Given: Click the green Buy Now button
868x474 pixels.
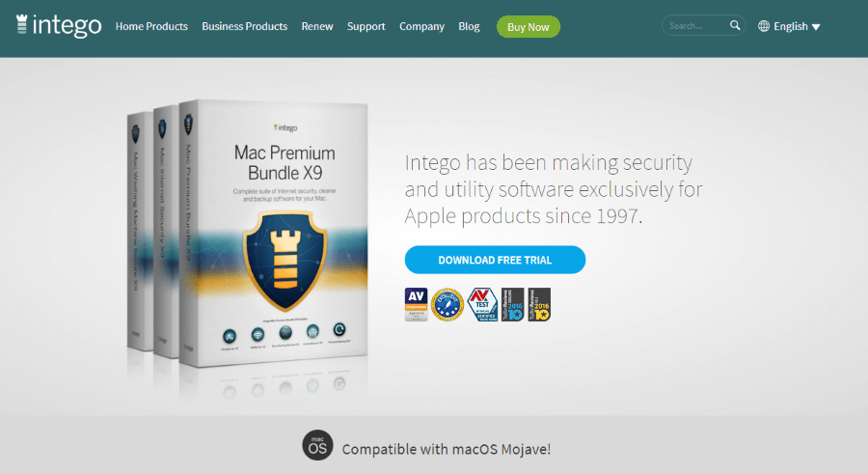Looking at the screenshot, I should (529, 27).
